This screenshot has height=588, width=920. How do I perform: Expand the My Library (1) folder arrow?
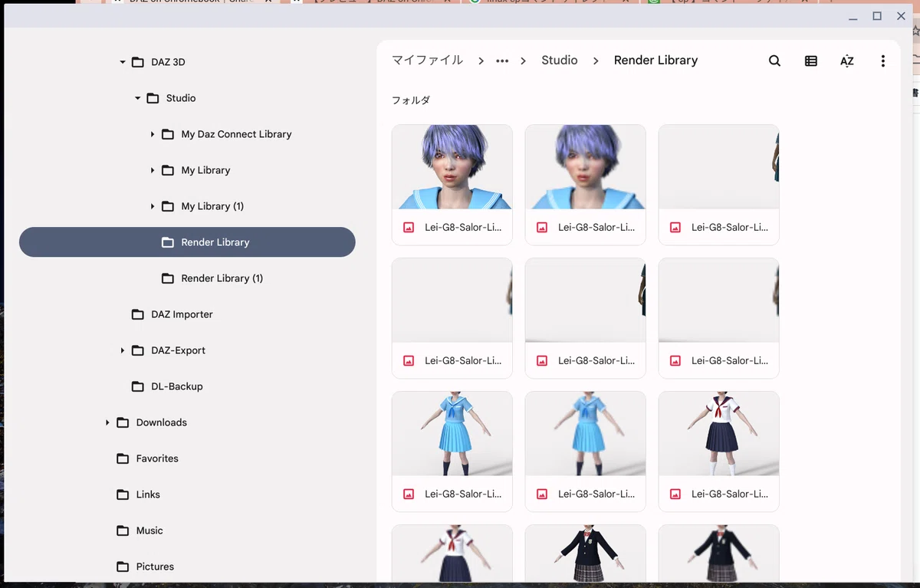pyautogui.click(x=153, y=206)
